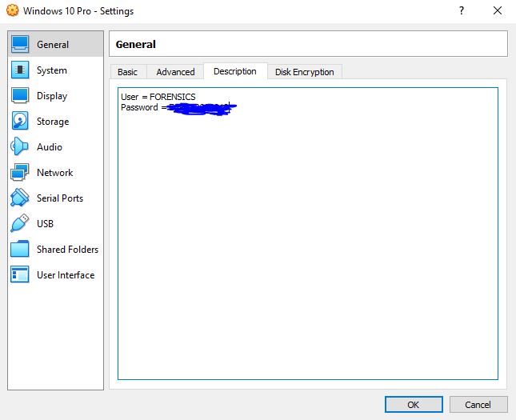Open the Advanced tab
The width and height of the screenshot is (516, 420).
(x=175, y=72)
